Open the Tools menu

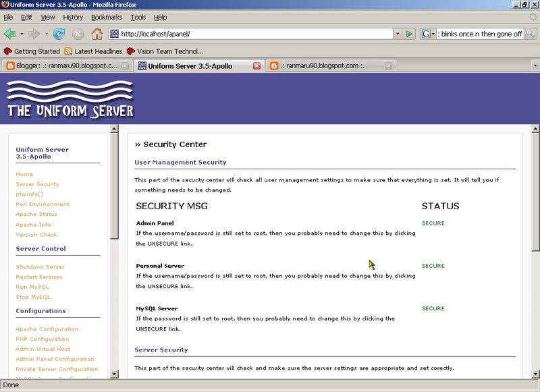138,18
